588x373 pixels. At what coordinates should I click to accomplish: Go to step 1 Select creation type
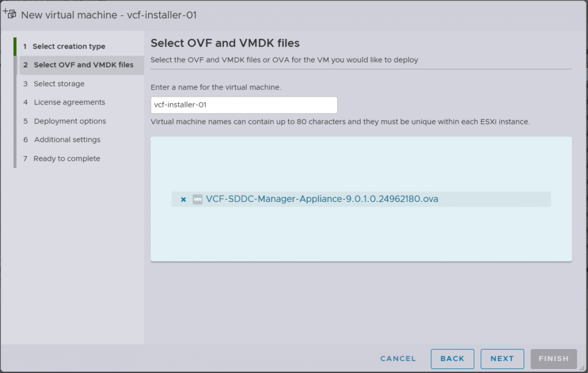68,46
